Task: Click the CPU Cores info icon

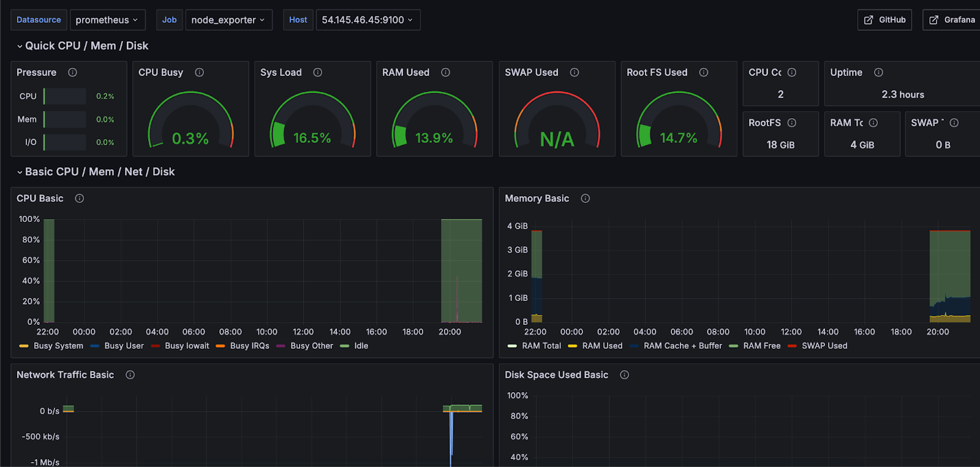Action: (792, 72)
